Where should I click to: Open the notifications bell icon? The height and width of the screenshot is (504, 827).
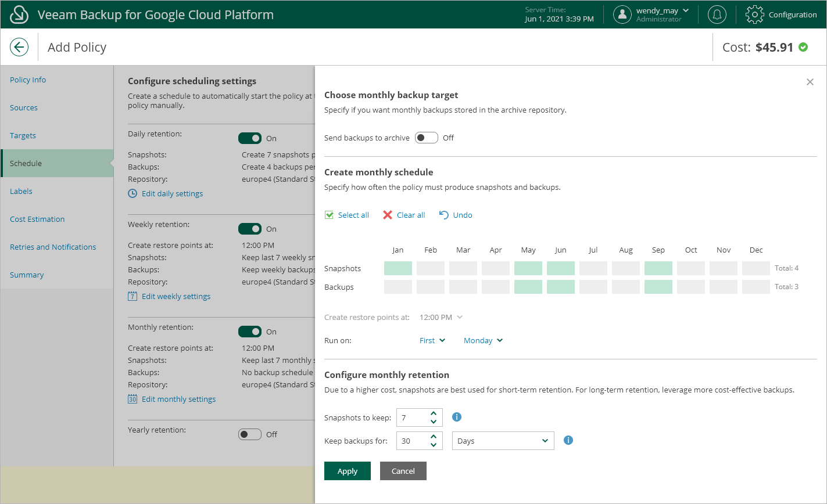tap(717, 15)
